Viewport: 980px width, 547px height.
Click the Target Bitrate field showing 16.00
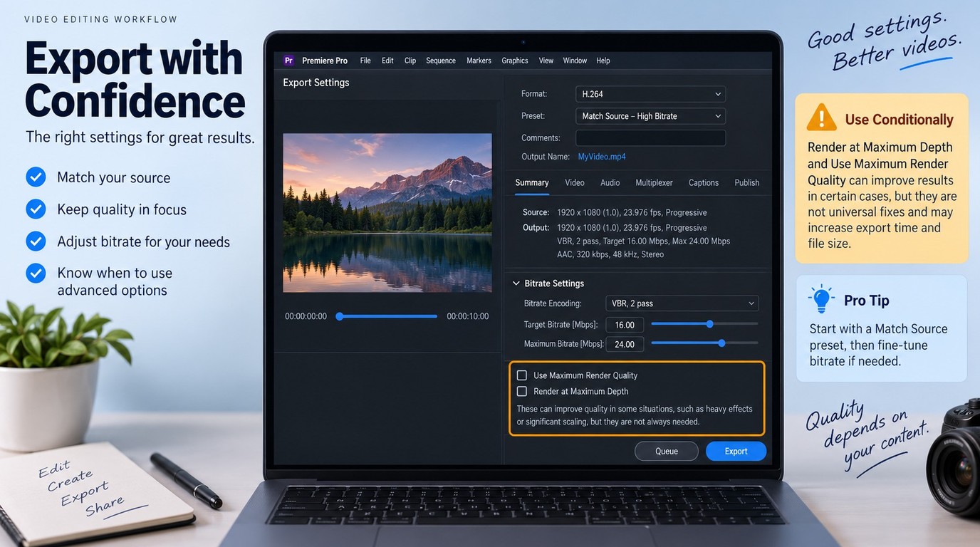coord(625,325)
